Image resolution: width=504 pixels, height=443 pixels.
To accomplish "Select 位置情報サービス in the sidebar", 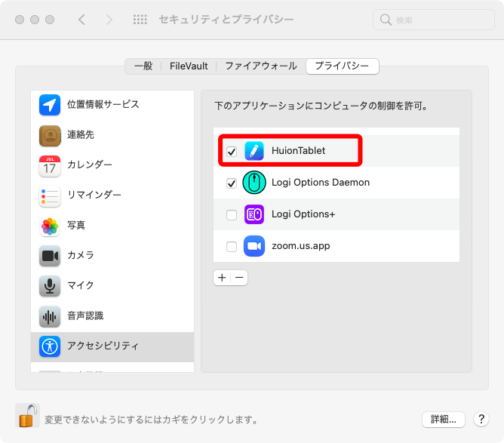I will [103, 104].
